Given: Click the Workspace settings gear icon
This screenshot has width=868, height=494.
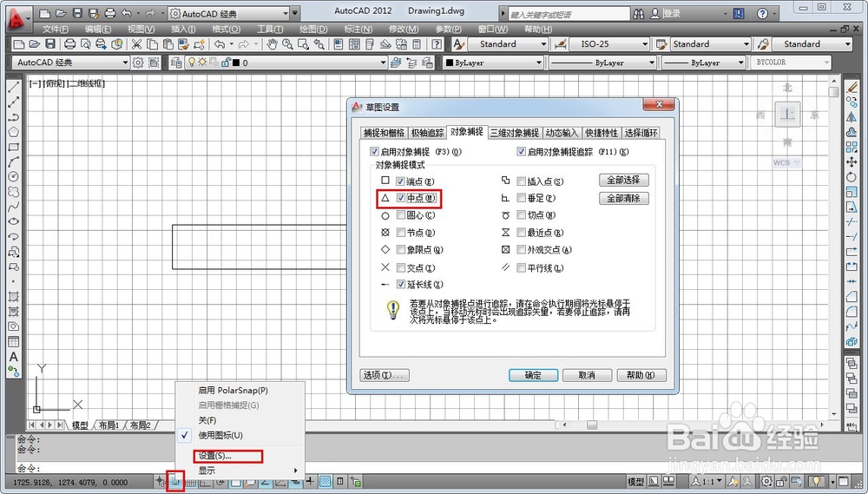Looking at the screenshot, I should [x=138, y=63].
